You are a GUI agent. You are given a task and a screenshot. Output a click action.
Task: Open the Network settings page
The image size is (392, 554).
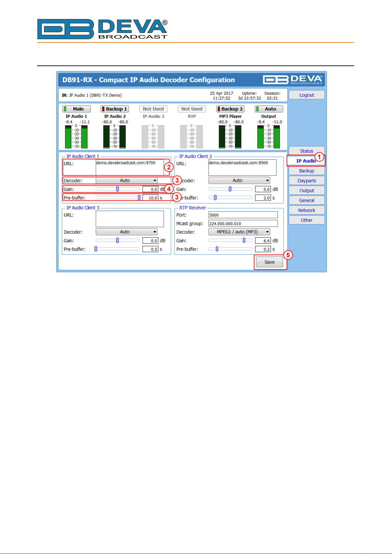click(x=306, y=210)
